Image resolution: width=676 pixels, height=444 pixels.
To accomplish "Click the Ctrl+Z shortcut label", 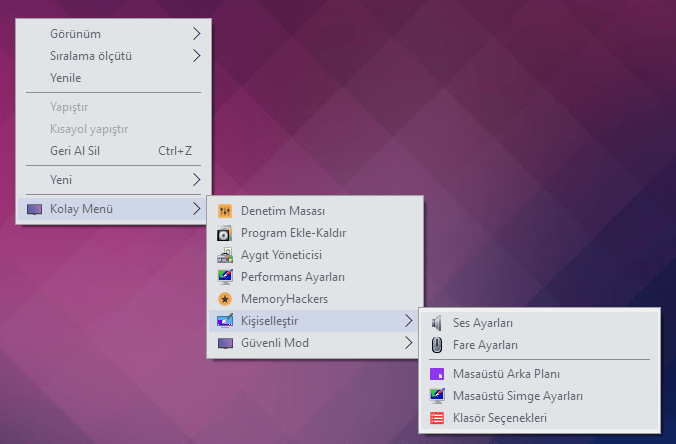I will point(175,151).
